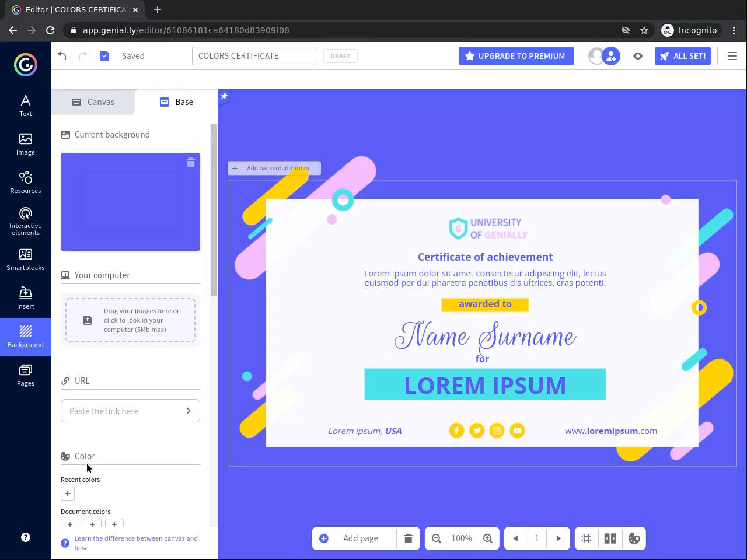Screen dimensions: 747x560
Task: Delete the current background with trash icon
Action: [x=191, y=162]
